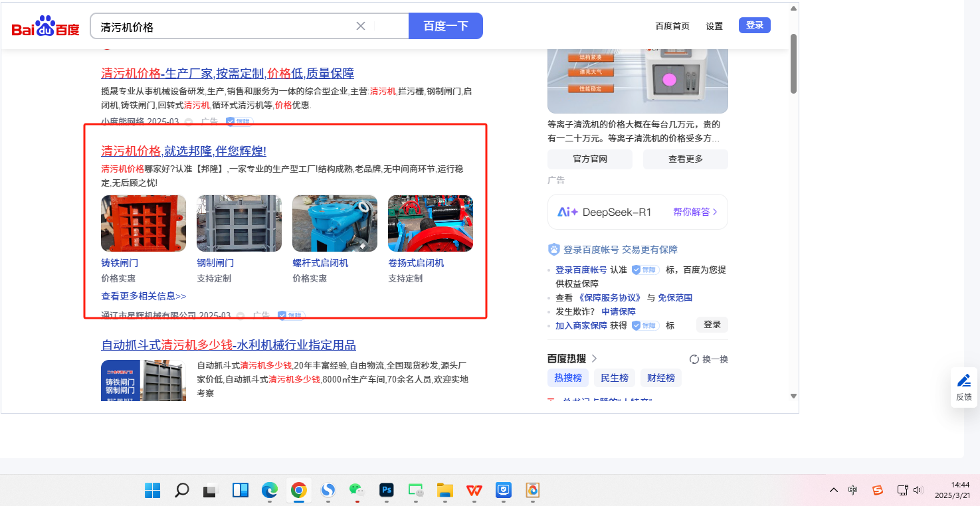Open File Explorer from the taskbar
This screenshot has width=980, height=506.
coord(444,490)
